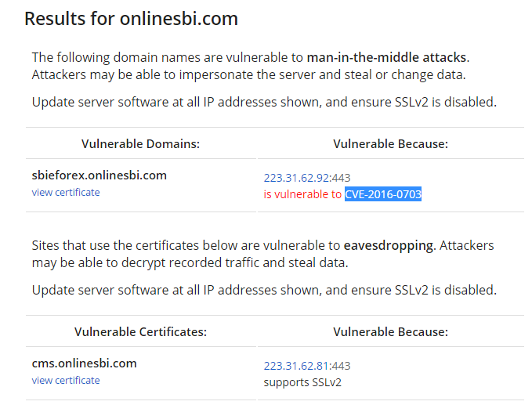Select the 'Vulnerable Certificates:' column header

coord(140,331)
